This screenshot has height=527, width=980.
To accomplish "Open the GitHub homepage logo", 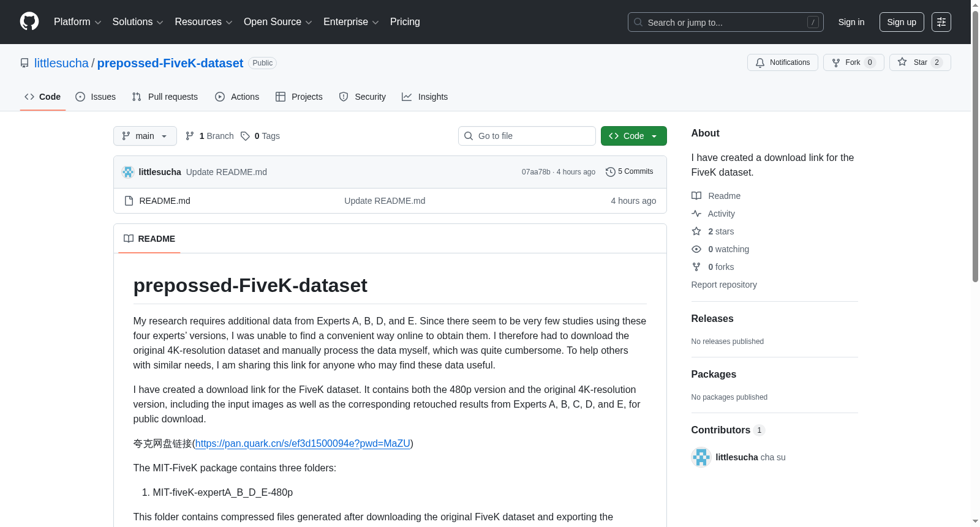I will (29, 22).
